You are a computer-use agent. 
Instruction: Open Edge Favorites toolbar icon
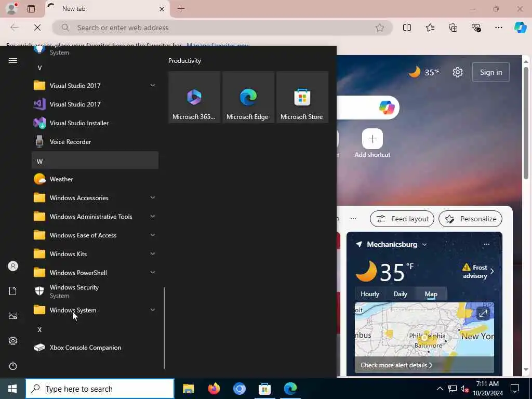(430, 28)
